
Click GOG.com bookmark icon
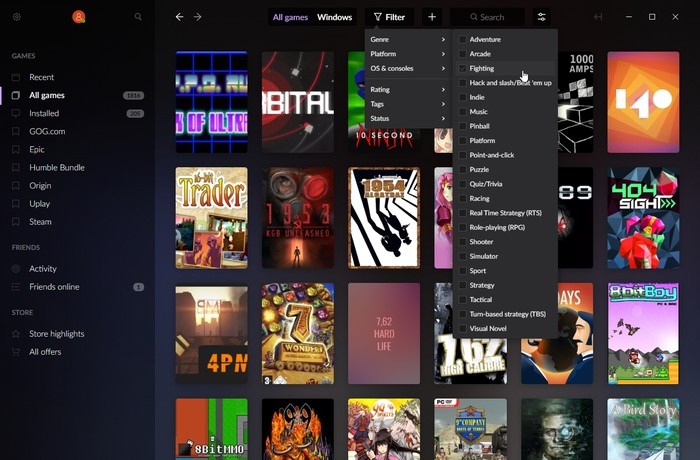[16, 131]
